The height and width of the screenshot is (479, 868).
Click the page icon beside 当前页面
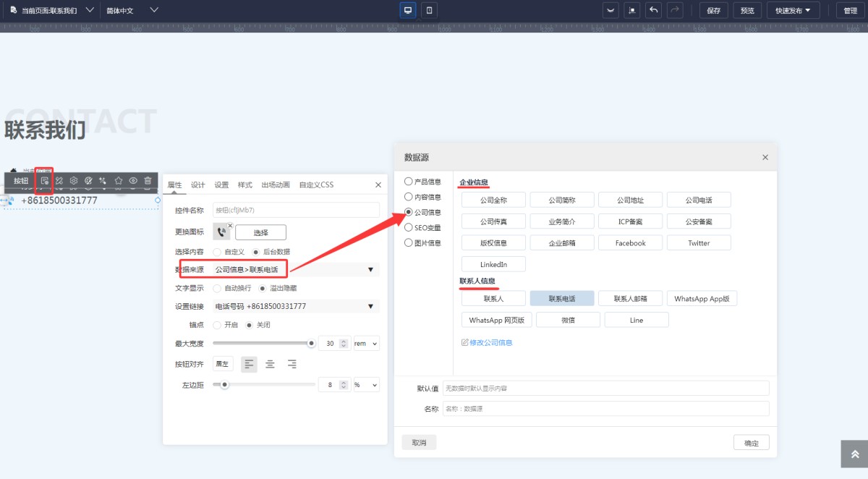click(13, 10)
